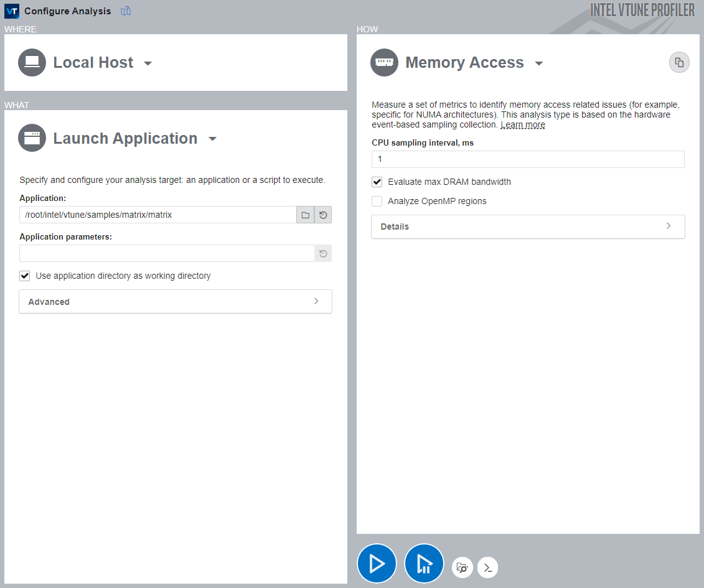This screenshot has width=704, height=588.
Task: Open the Memory Access dropdown arrow
Action: [539, 63]
